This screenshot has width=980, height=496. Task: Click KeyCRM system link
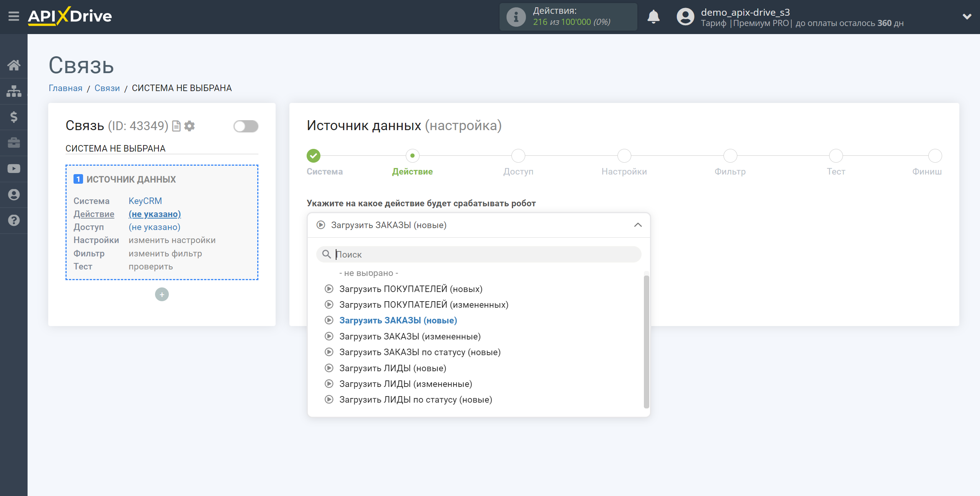[145, 201]
